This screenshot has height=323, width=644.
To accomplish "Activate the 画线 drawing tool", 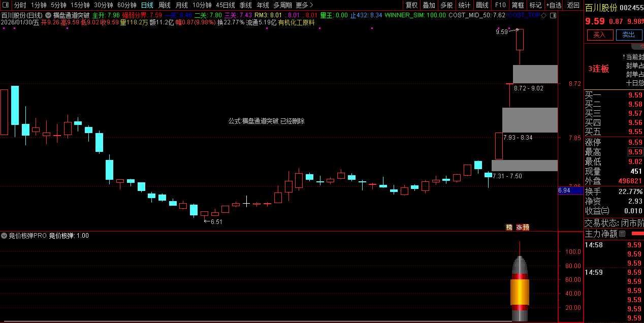I will tap(482, 5).
